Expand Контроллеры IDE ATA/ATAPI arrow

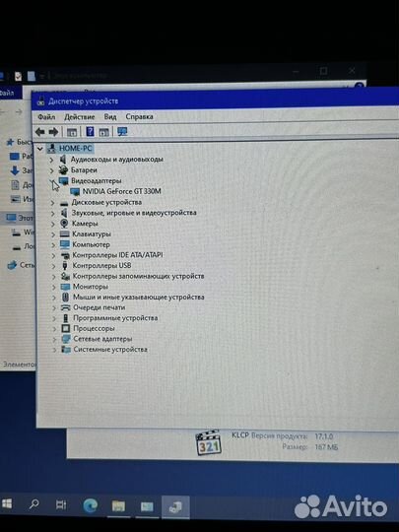53,255
